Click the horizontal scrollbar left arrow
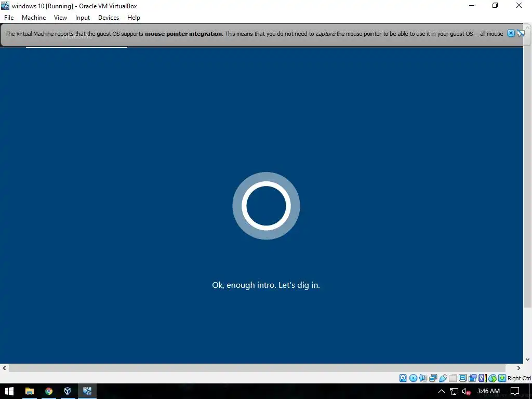The height and width of the screenshot is (399, 532). tap(4, 368)
